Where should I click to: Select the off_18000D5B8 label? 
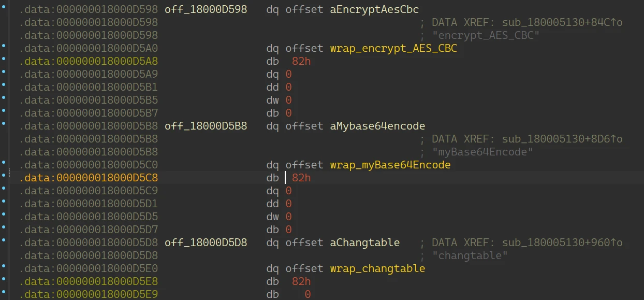(x=206, y=126)
